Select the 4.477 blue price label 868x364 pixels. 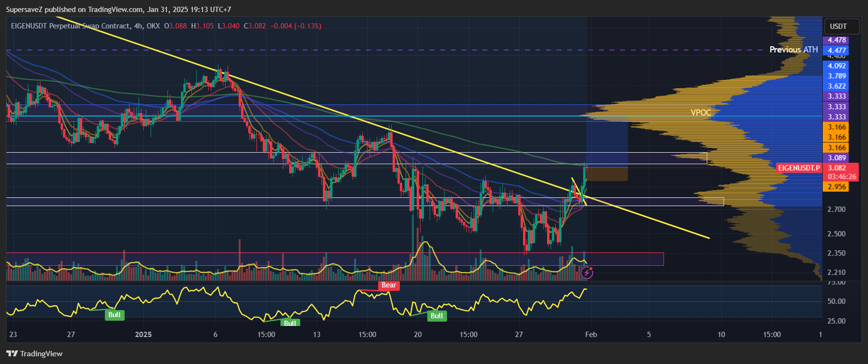(x=836, y=50)
